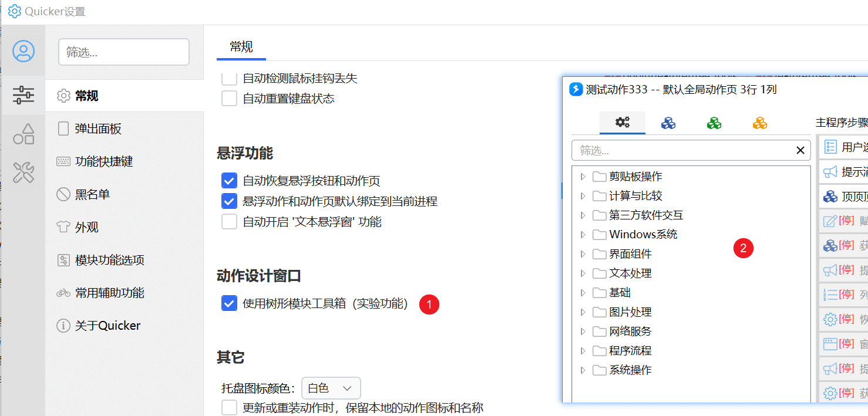Open the 外观 appearance page
Screen dimensions: 868x416
point(125,227)
